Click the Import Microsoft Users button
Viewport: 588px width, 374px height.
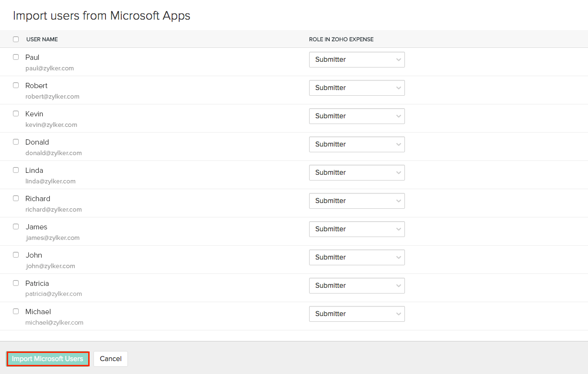point(47,359)
